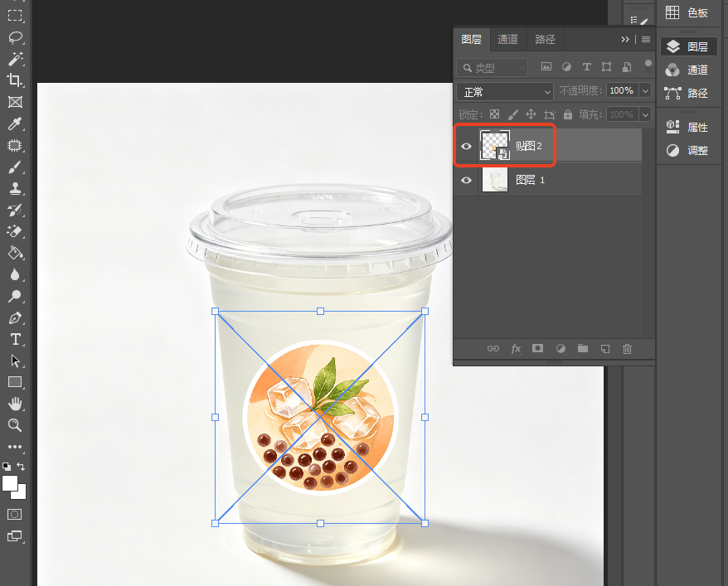The image size is (728, 586).
Task: Select the Lasso tool
Action: coord(15,37)
